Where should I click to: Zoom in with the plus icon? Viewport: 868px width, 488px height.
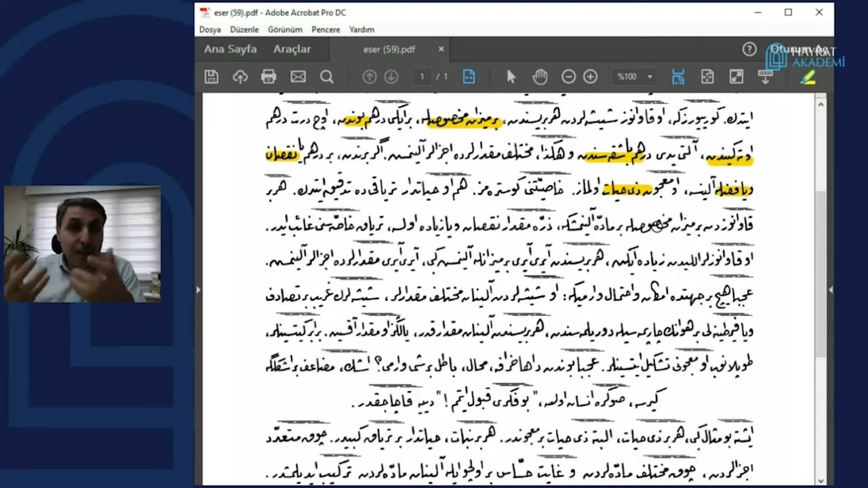click(x=591, y=77)
